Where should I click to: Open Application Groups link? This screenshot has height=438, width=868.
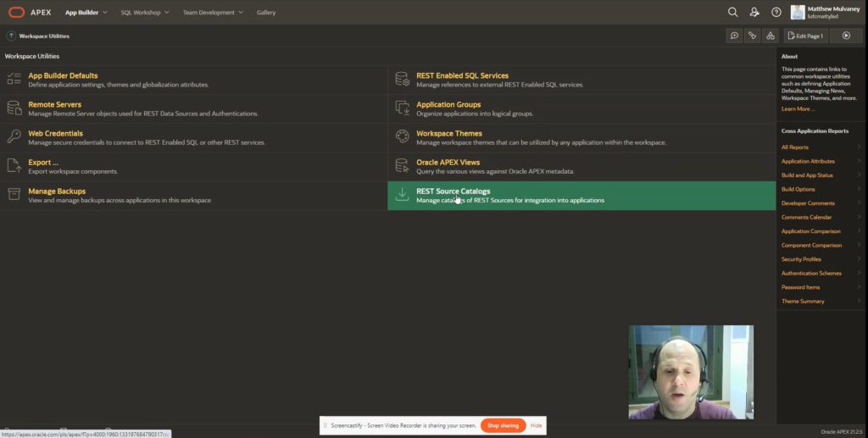448,104
